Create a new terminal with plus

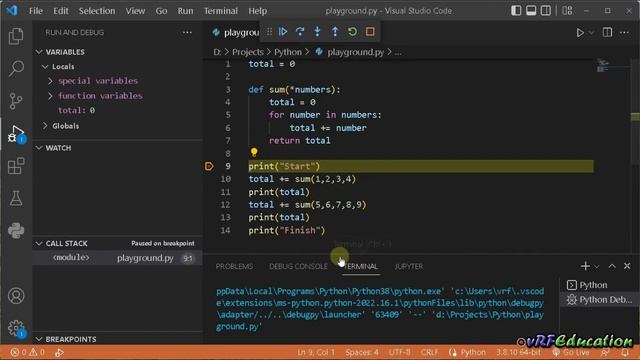[585, 266]
